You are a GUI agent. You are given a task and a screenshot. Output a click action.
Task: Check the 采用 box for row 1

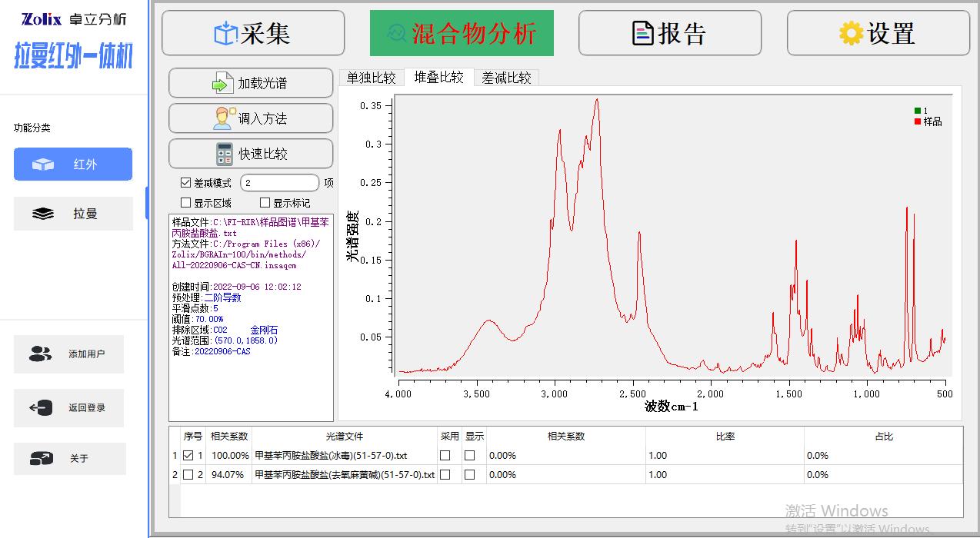445,456
